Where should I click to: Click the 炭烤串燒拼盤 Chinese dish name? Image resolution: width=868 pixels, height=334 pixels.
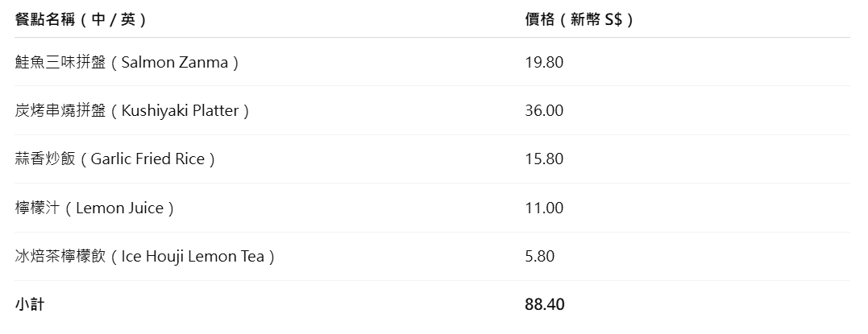(x=60, y=110)
